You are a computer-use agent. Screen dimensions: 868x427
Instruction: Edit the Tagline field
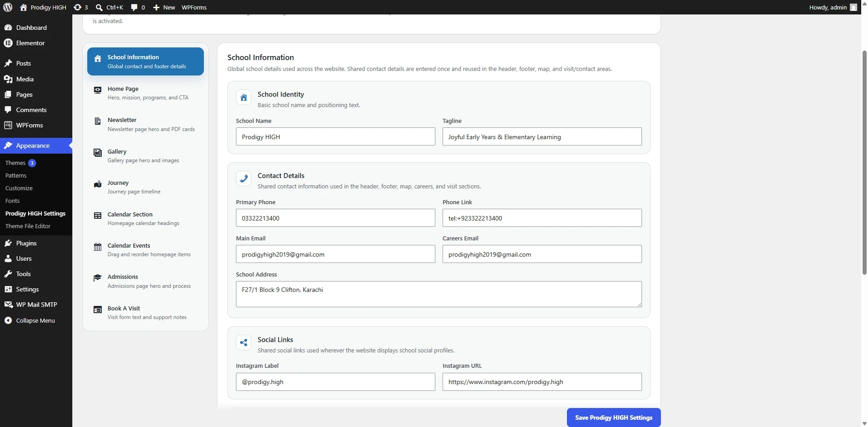pos(542,136)
